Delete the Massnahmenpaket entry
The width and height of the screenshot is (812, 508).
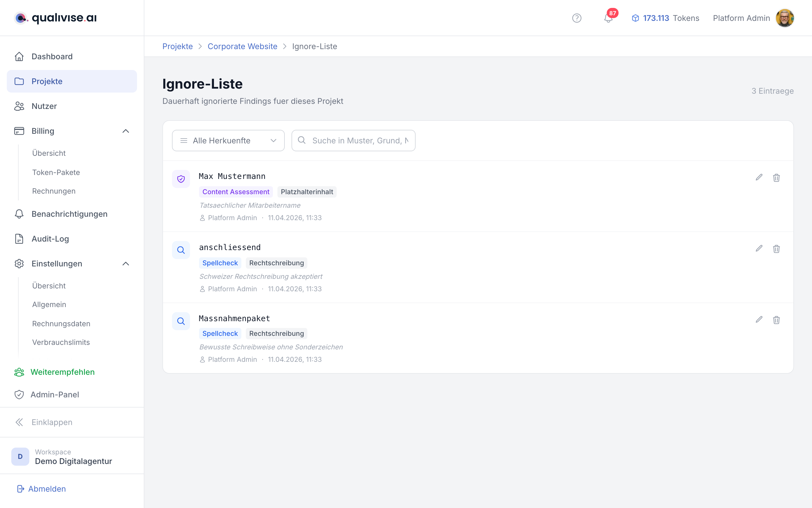point(776,320)
